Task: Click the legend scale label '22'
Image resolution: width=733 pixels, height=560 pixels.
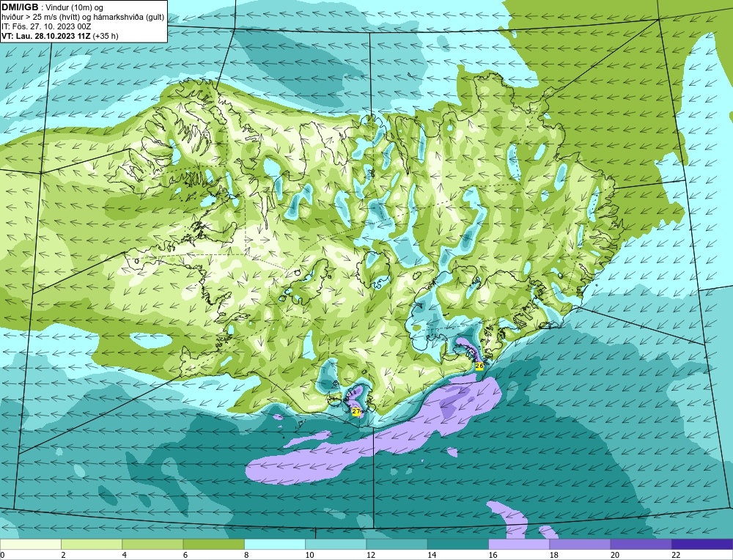Action: pos(677,555)
